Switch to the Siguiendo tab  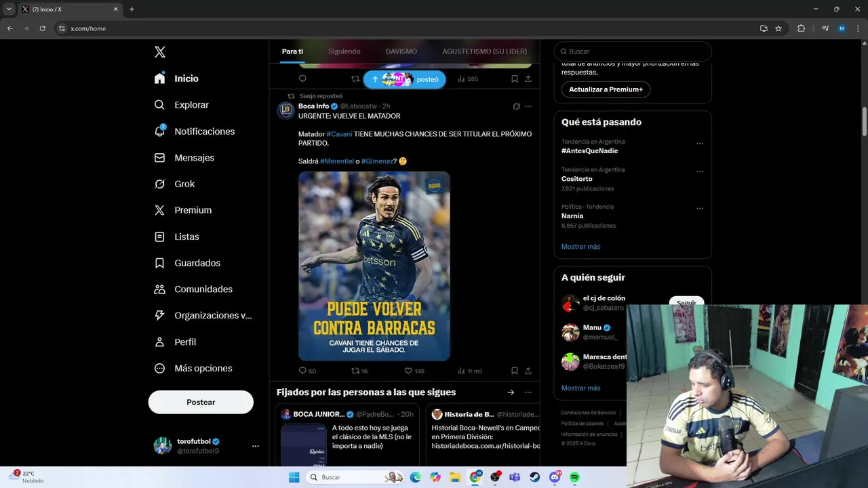click(x=344, y=52)
